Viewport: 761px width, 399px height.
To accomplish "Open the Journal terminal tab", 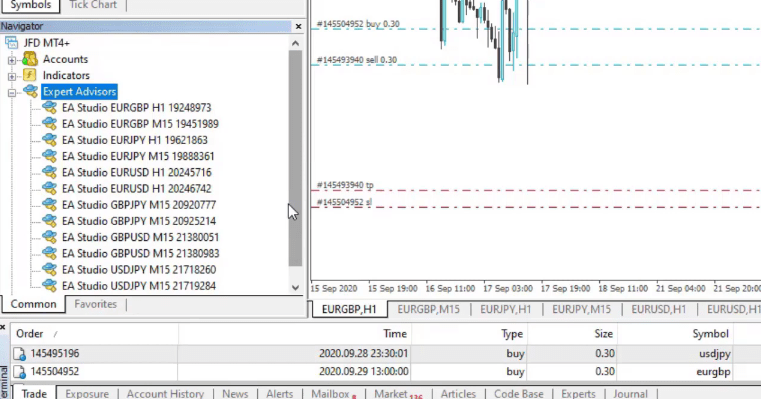I will coord(630,393).
